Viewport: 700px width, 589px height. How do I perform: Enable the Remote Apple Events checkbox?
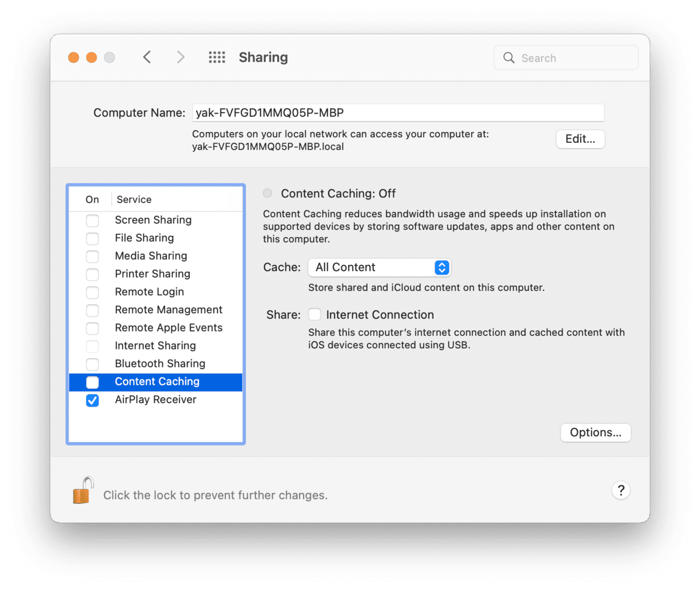point(92,328)
